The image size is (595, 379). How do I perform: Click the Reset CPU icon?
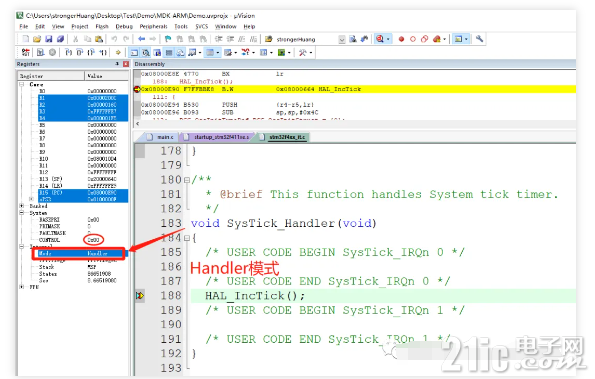coord(26,52)
